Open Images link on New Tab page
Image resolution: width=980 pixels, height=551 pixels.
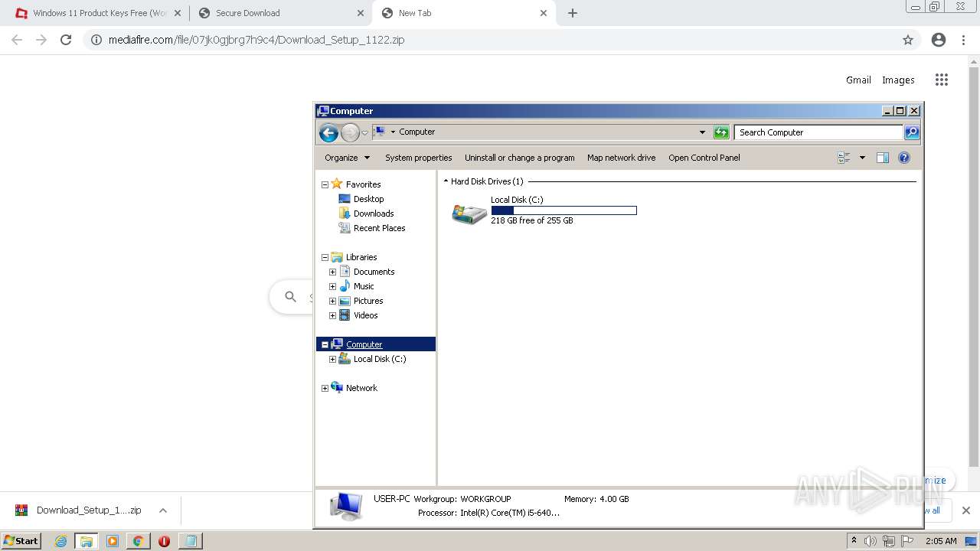pos(898,80)
